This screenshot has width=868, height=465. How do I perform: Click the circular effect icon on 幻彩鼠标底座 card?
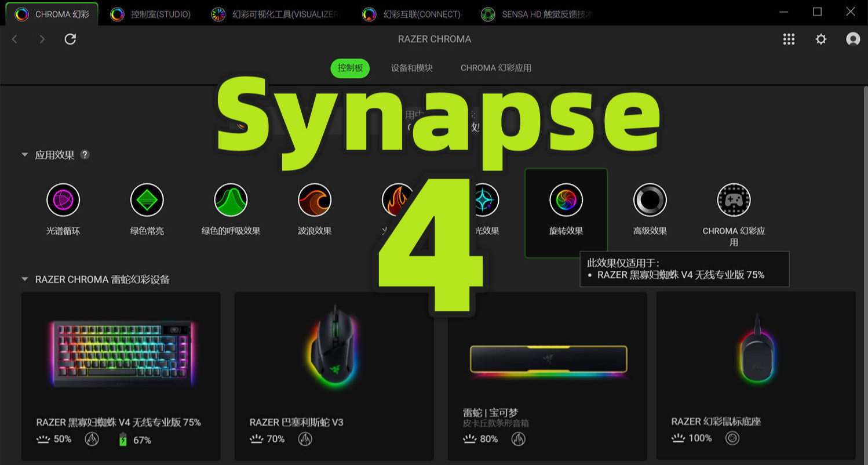[x=732, y=438]
